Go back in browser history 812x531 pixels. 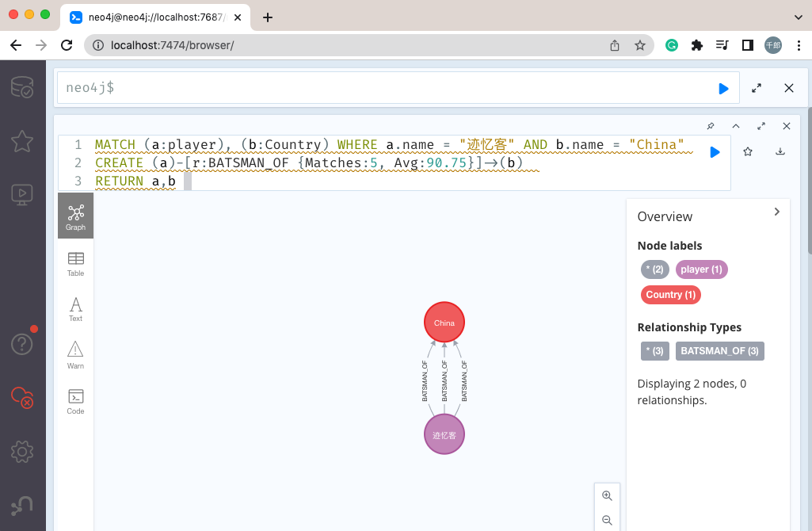tap(16, 46)
